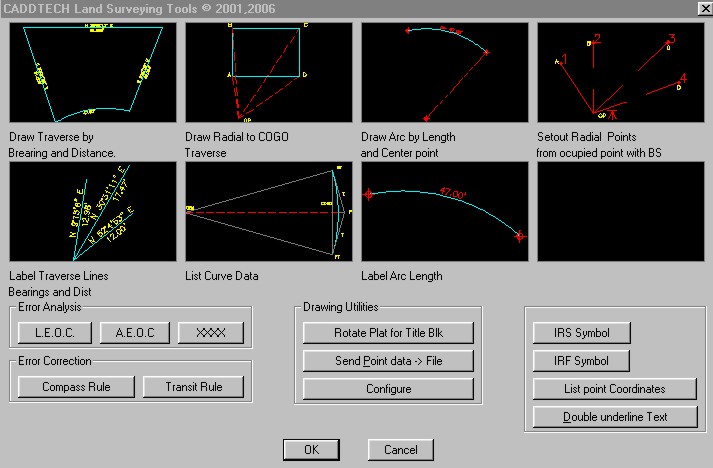
Task: Click the XXXX button in Error Analysis
Action: (211, 332)
